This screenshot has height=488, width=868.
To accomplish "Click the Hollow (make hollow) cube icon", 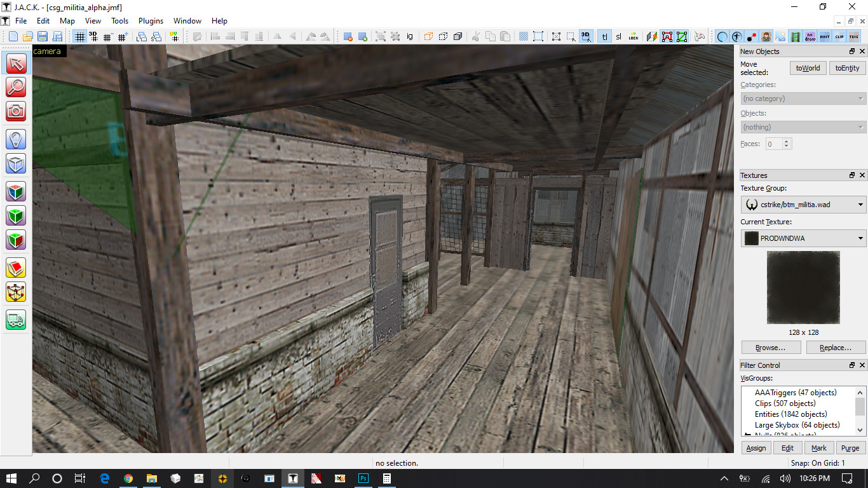I will [443, 36].
